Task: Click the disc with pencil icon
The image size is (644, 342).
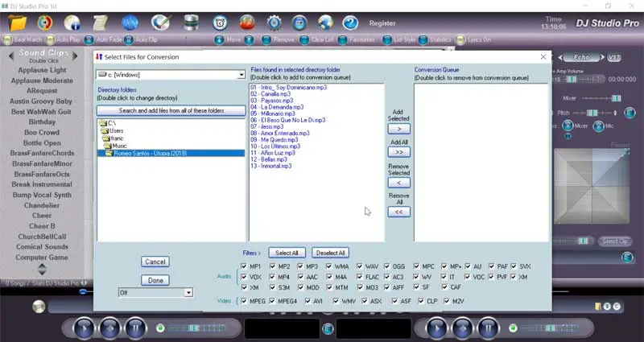Action: [160, 23]
